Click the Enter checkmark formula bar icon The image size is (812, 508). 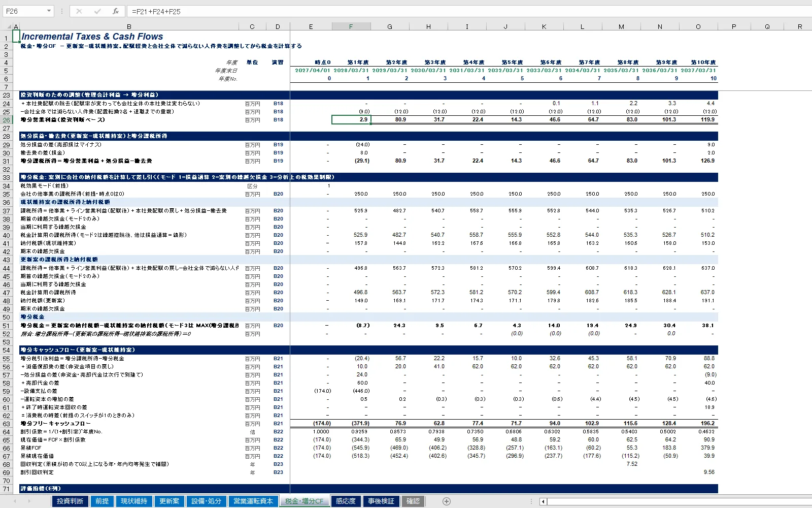(97, 11)
